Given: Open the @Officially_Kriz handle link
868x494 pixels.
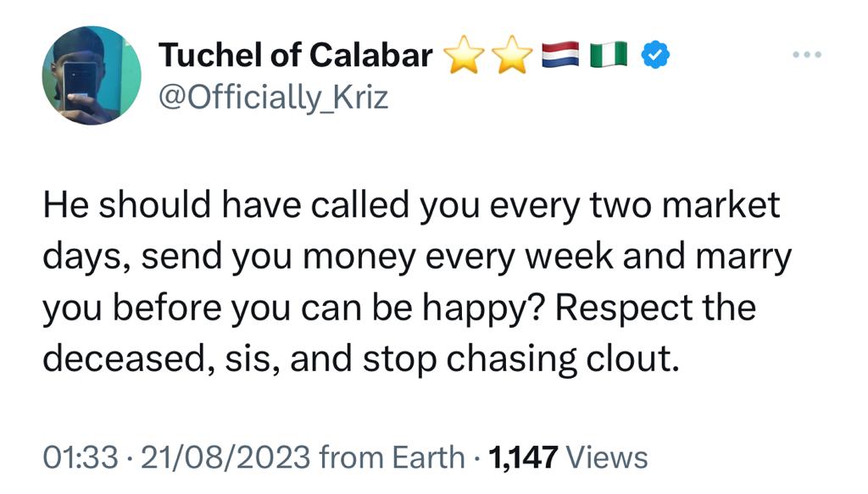Looking at the screenshot, I should coord(274,97).
